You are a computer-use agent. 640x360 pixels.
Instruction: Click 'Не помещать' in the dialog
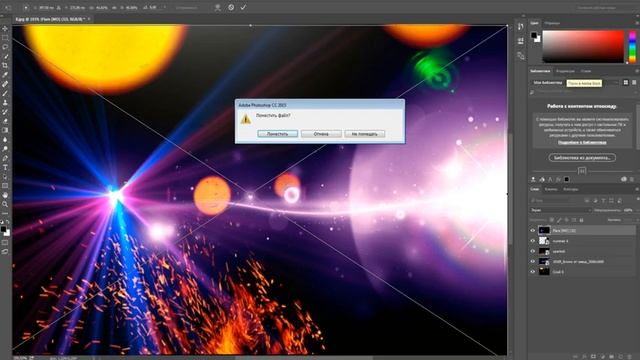[x=364, y=133]
